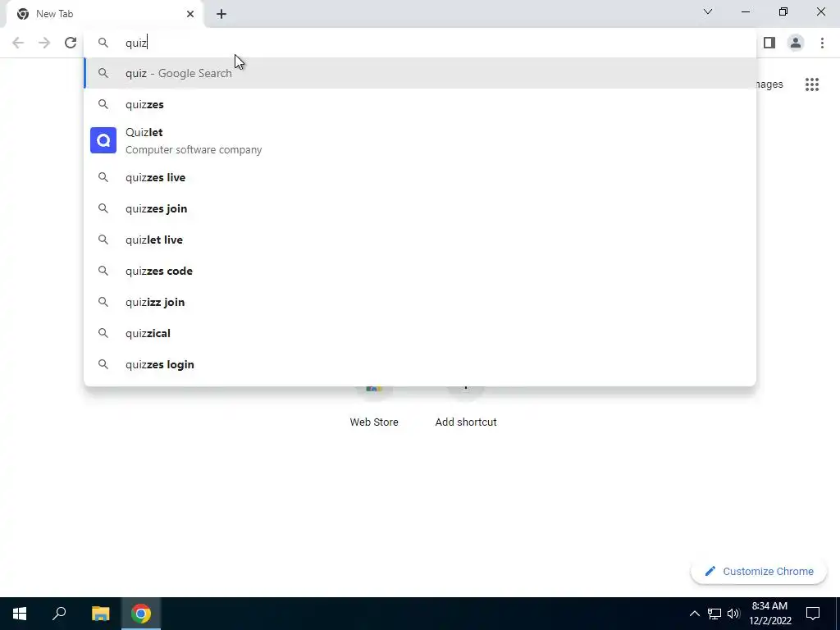Open the Images link
Screen dimensions: 840x630
coord(769,84)
